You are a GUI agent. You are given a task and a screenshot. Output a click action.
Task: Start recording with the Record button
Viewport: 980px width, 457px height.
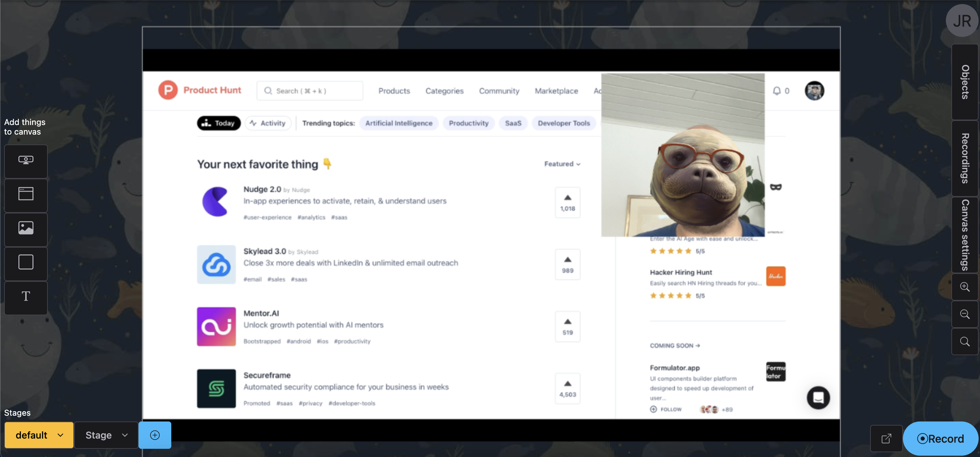(x=940, y=438)
